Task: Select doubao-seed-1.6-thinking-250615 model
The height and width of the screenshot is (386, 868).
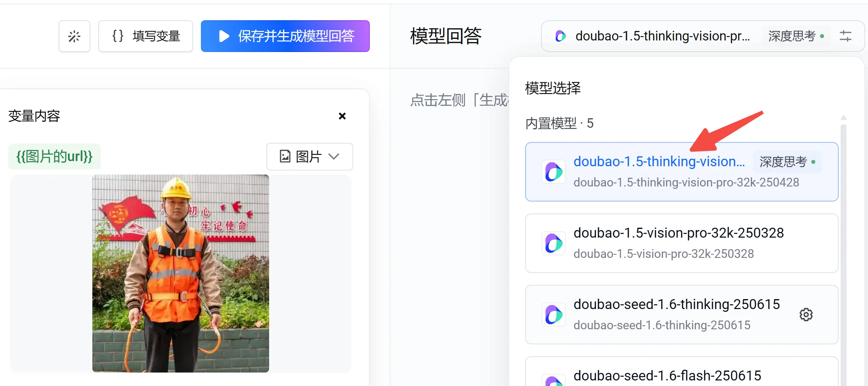Action: 682,315
